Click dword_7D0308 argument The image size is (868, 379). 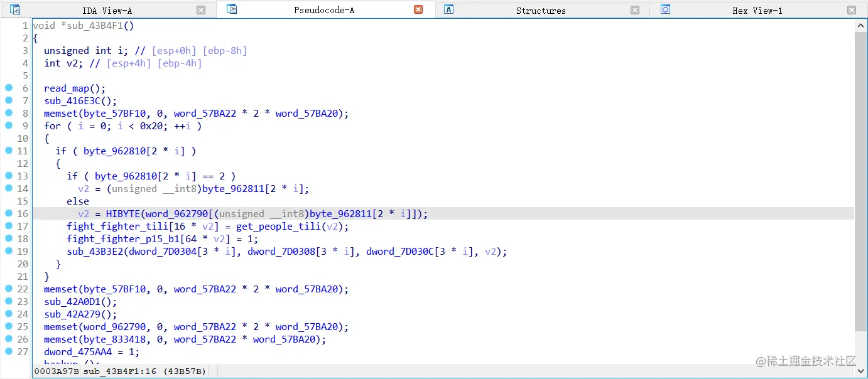[x=279, y=252]
